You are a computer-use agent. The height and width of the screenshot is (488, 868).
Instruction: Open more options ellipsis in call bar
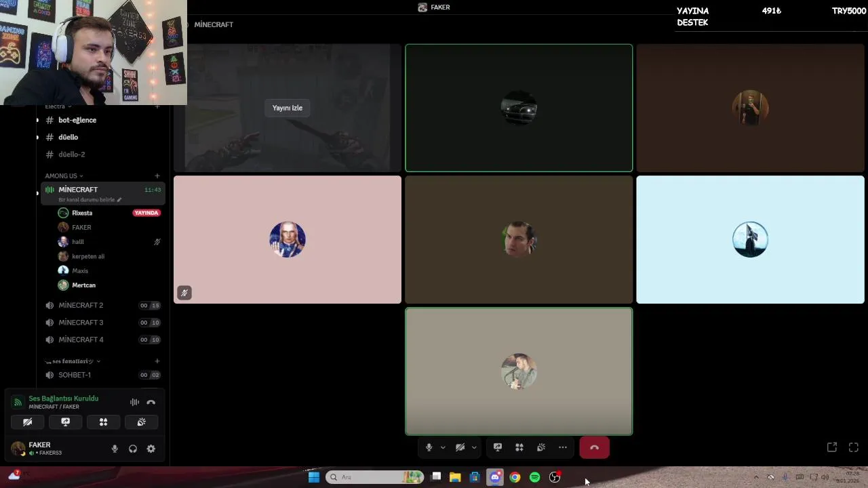click(x=563, y=447)
